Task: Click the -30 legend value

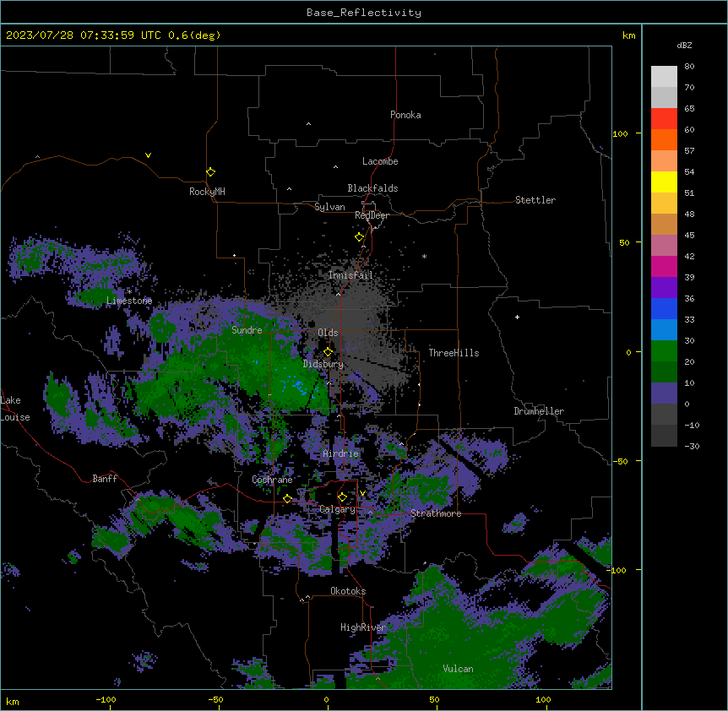Action: [692, 446]
